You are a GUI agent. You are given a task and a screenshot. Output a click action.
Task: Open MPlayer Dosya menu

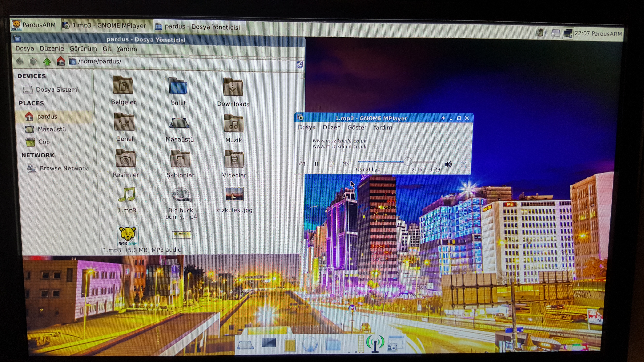tap(307, 127)
